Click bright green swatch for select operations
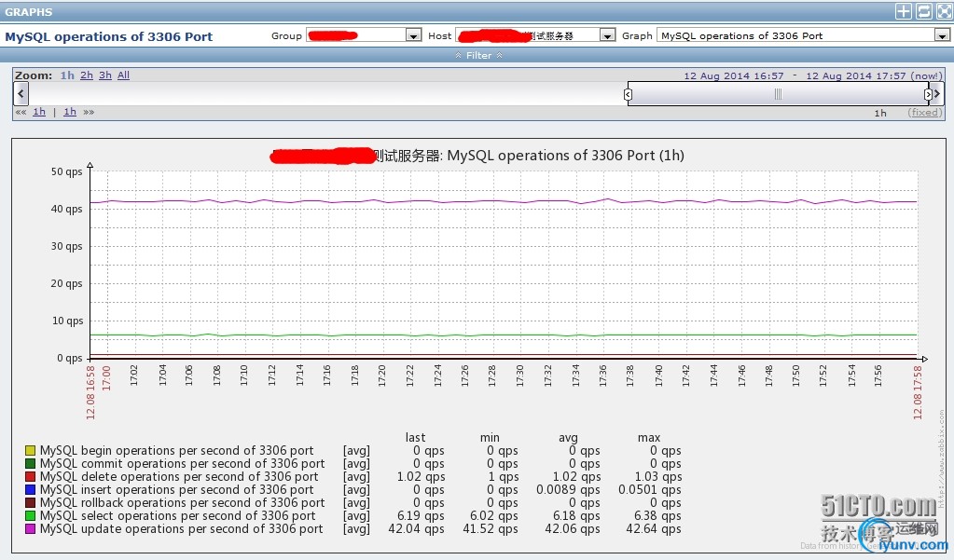Viewport: 954px width, 560px height. tap(31, 516)
